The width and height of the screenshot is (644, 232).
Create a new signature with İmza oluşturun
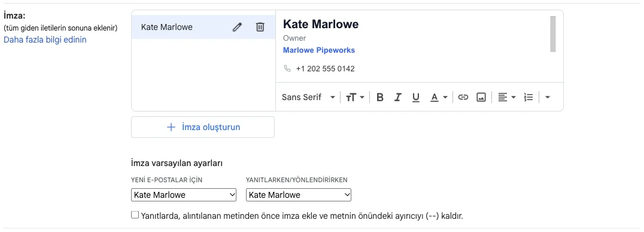203,127
